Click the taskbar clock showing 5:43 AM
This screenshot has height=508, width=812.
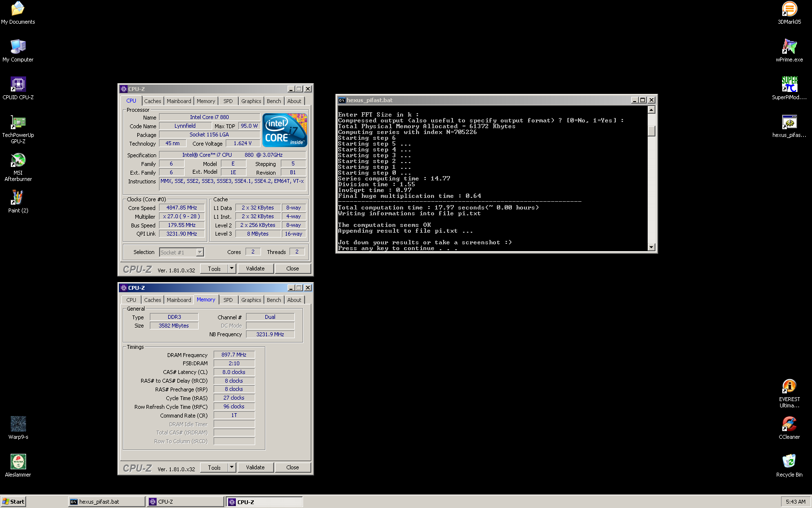(796, 502)
